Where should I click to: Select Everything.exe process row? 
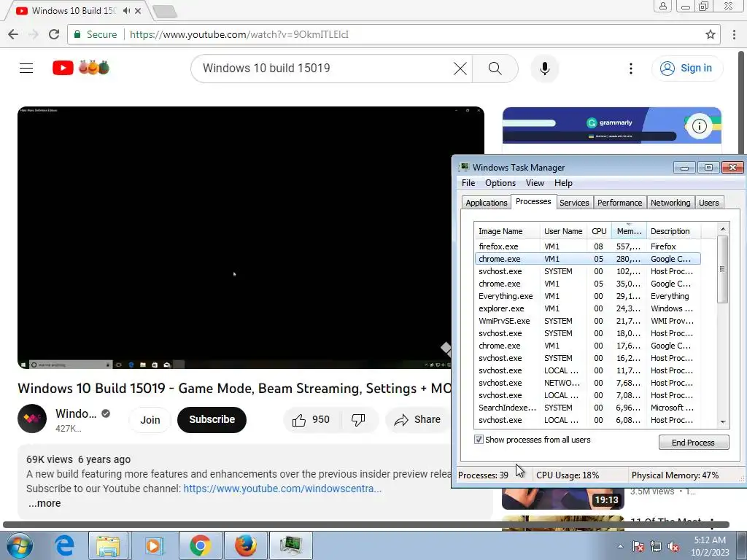pos(587,296)
